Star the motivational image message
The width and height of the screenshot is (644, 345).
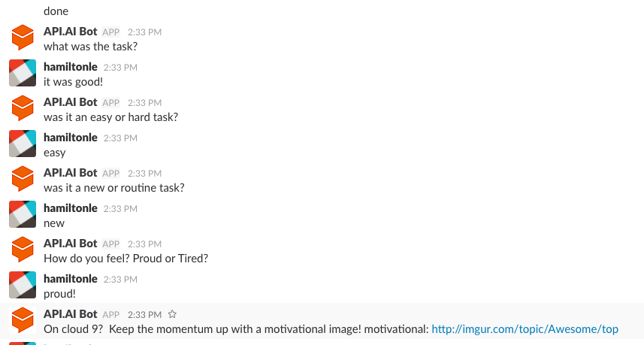[x=173, y=314]
